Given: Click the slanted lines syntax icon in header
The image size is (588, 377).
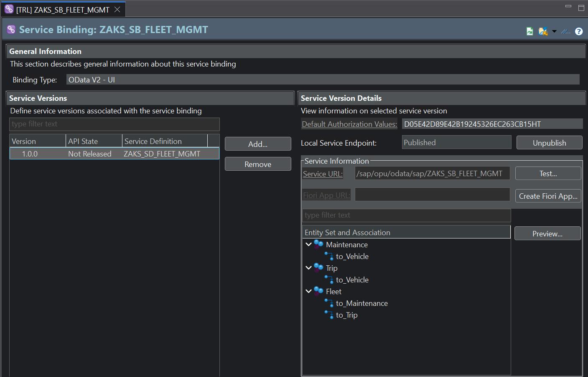Looking at the screenshot, I should pos(566,31).
